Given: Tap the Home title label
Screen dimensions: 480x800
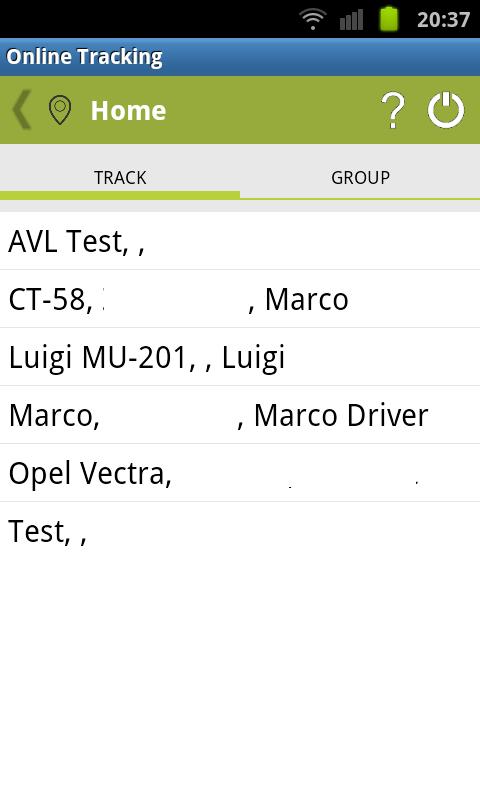Looking at the screenshot, I should 129,111.
